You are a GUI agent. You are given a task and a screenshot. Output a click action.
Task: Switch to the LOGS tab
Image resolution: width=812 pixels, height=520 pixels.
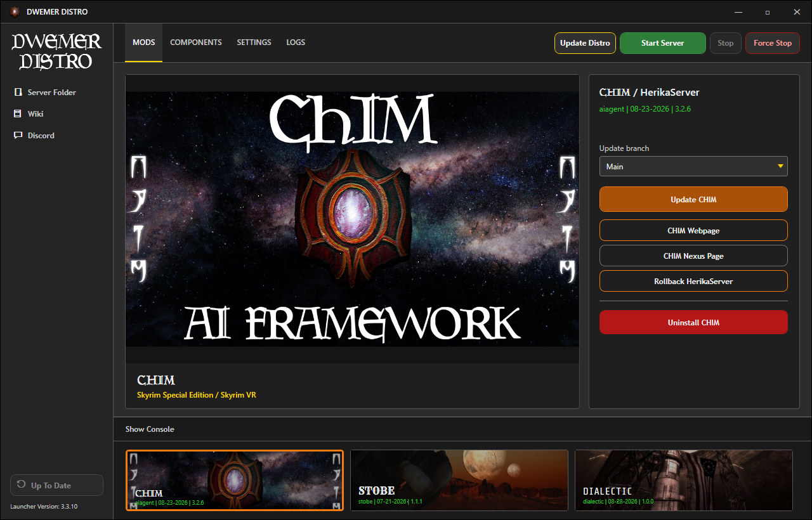pyautogui.click(x=296, y=42)
